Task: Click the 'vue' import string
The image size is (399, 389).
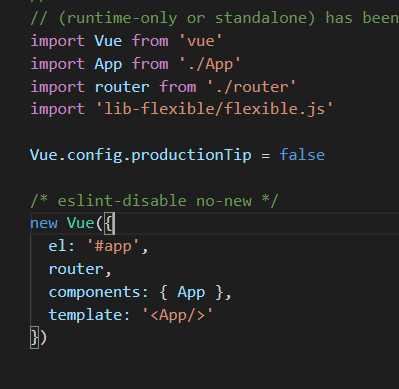Action: [200, 41]
